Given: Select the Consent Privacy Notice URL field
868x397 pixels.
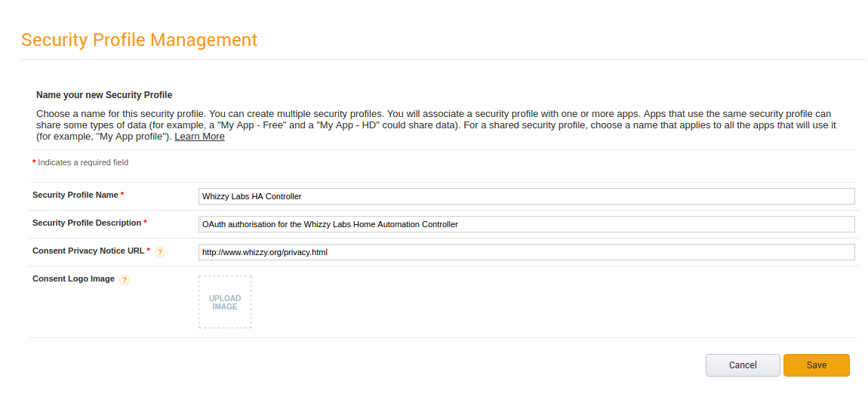Looking at the screenshot, I should (526, 252).
